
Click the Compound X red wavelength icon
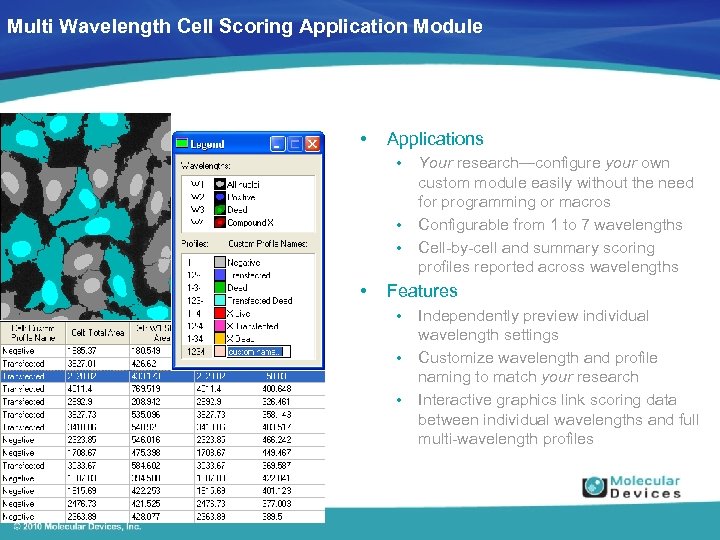219,223
